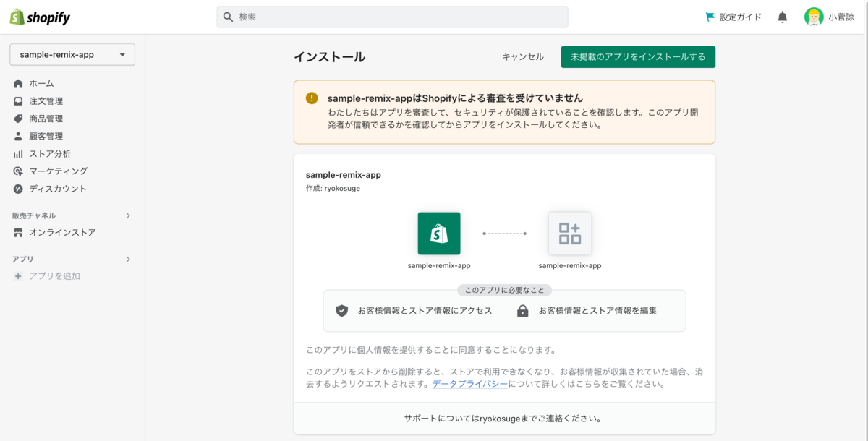Click the plus icon for アプリを追加

18,276
